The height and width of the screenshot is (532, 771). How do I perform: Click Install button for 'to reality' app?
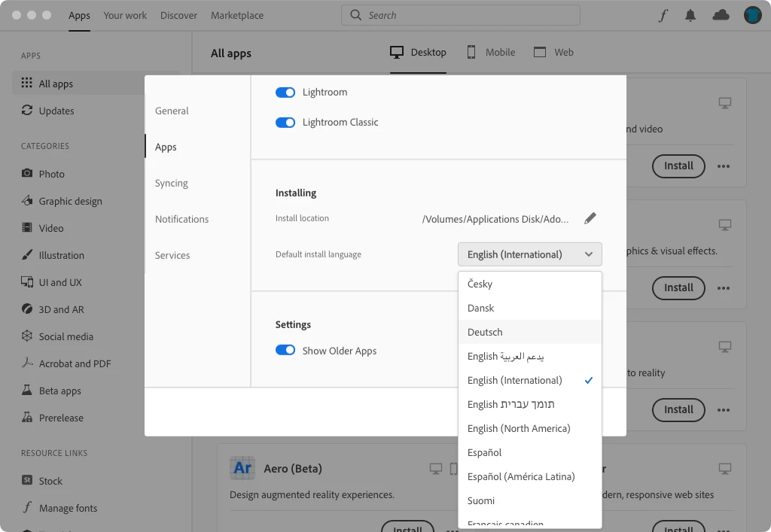[678, 409]
